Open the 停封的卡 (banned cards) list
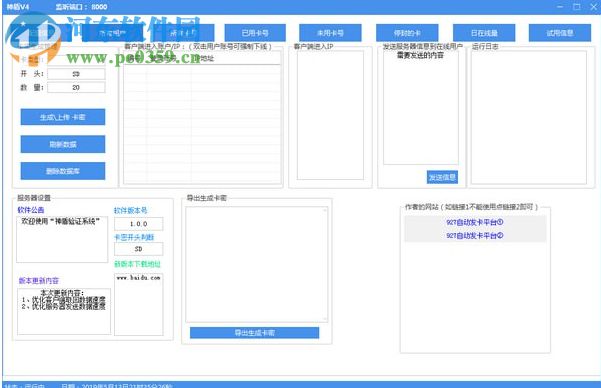The width and height of the screenshot is (601, 388). click(407, 33)
